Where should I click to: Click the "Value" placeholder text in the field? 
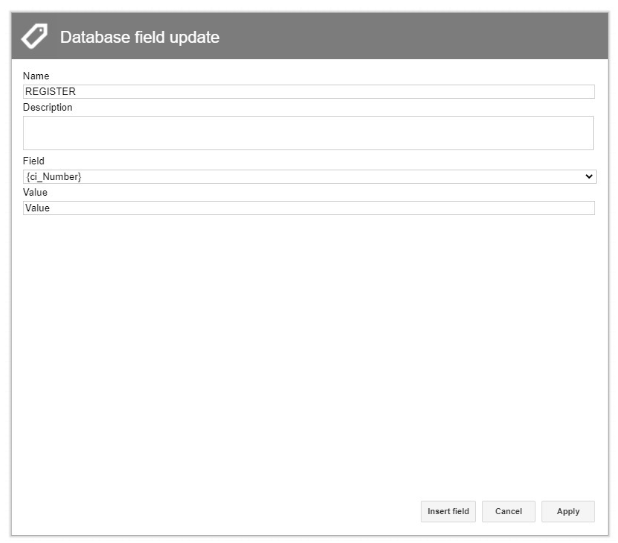coord(37,208)
